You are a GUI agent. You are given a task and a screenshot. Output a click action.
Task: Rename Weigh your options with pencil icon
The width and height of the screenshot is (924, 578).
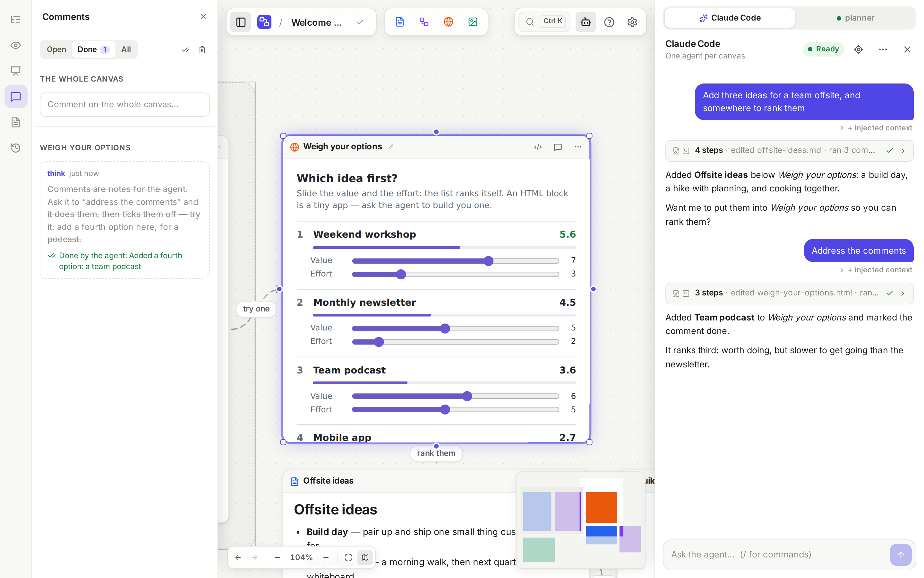click(x=390, y=147)
